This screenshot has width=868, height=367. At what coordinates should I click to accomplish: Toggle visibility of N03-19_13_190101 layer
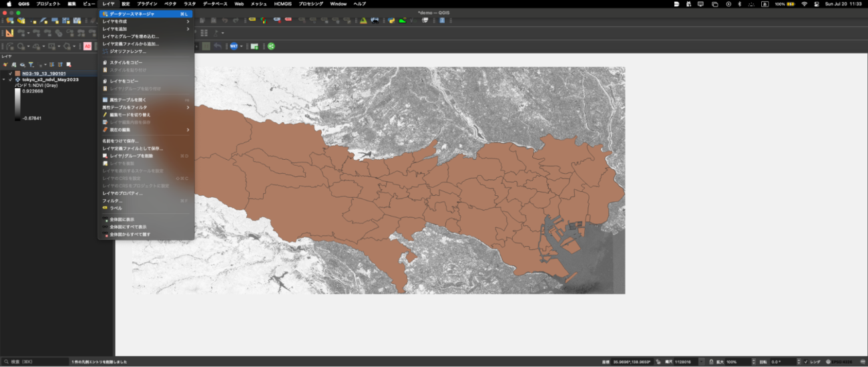click(11, 74)
